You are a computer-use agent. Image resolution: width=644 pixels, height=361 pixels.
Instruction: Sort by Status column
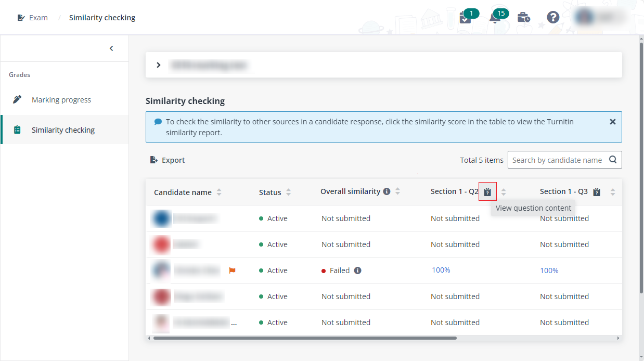(x=288, y=192)
